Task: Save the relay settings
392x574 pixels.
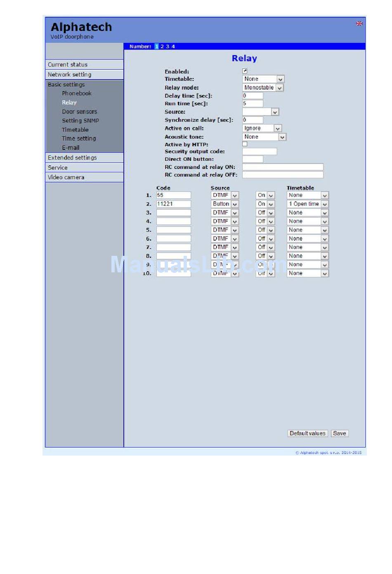Action: pos(340,433)
